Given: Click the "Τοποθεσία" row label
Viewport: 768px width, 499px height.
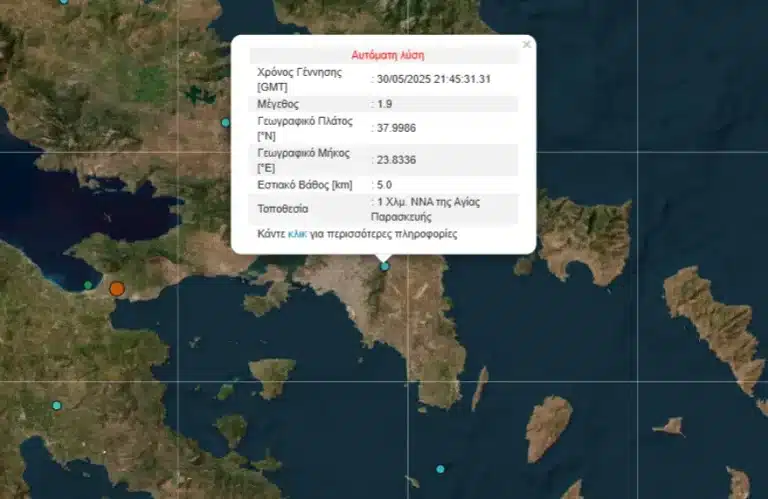Looking at the screenshot, I should tap(283, 209).
